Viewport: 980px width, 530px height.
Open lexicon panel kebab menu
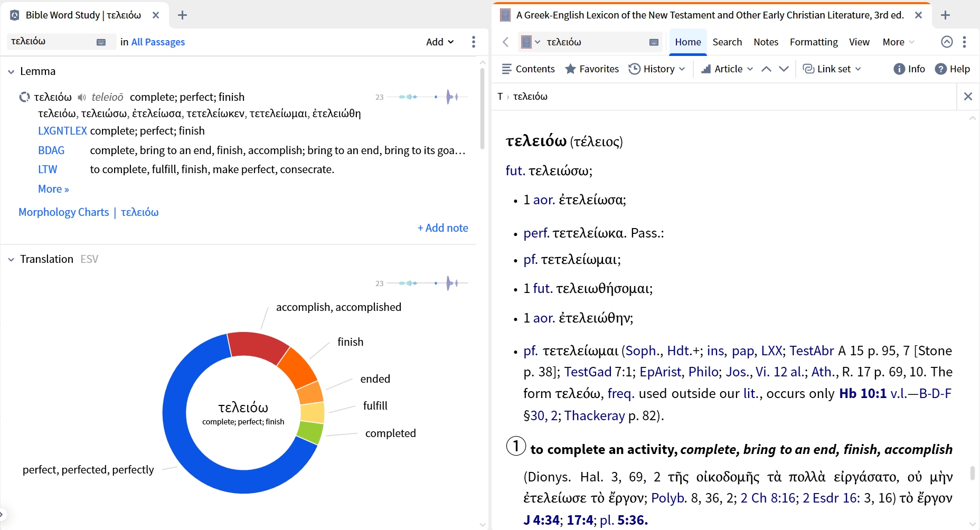pos(964,42)
